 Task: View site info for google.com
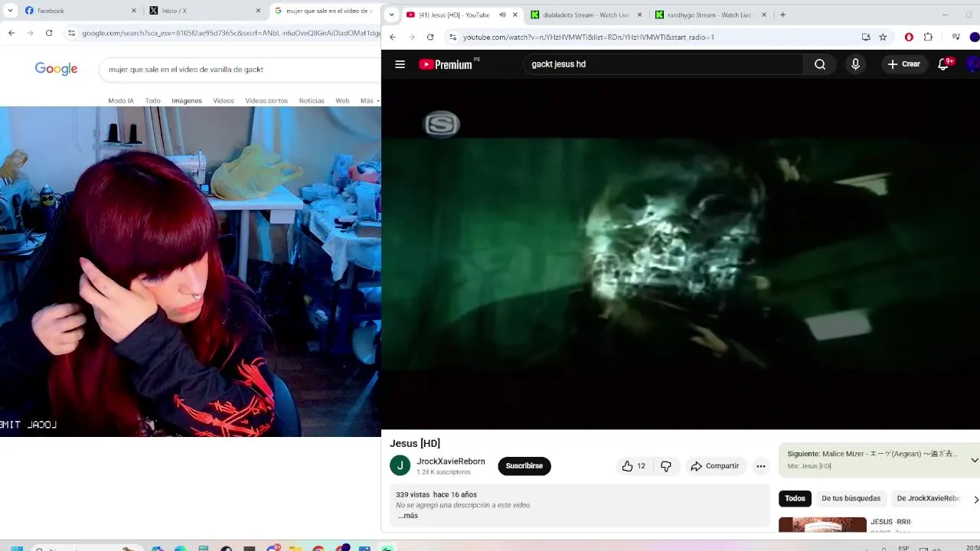coord(71,33)
